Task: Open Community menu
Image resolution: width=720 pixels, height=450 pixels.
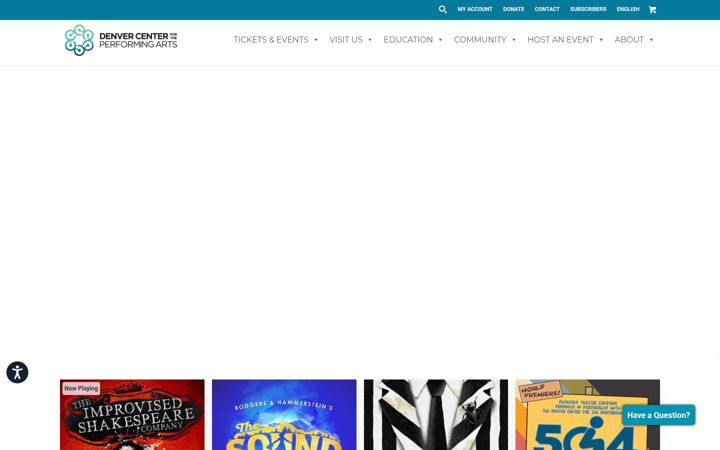Action: 480,40
